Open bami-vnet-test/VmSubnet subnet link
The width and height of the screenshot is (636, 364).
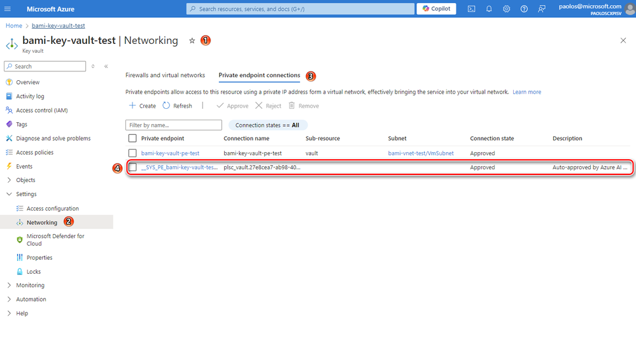pos(421,153)
